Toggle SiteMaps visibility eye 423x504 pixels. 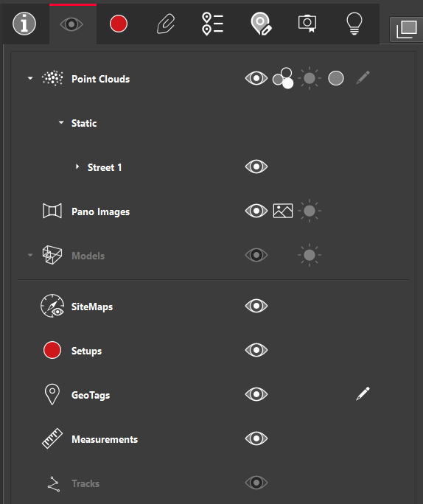click(256, 306)
